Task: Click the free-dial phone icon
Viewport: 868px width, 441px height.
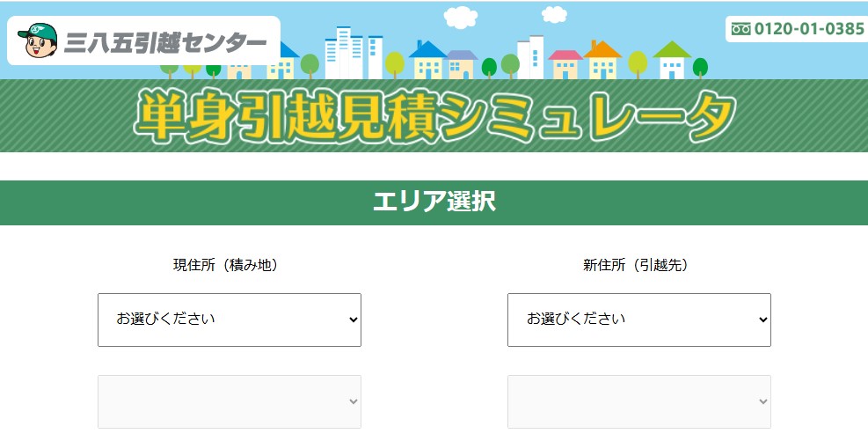Action: point(740,29)
